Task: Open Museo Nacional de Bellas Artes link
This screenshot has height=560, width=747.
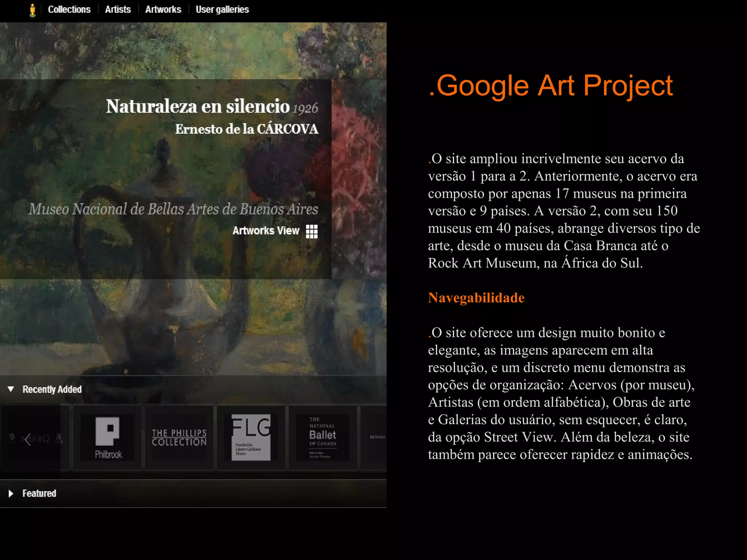Action: (x=173, y=209)
